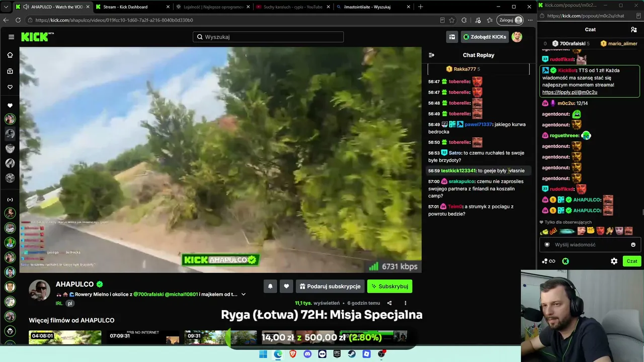Open the popout chat users list icon
The image size is (644, 362).
pos(633,30)
